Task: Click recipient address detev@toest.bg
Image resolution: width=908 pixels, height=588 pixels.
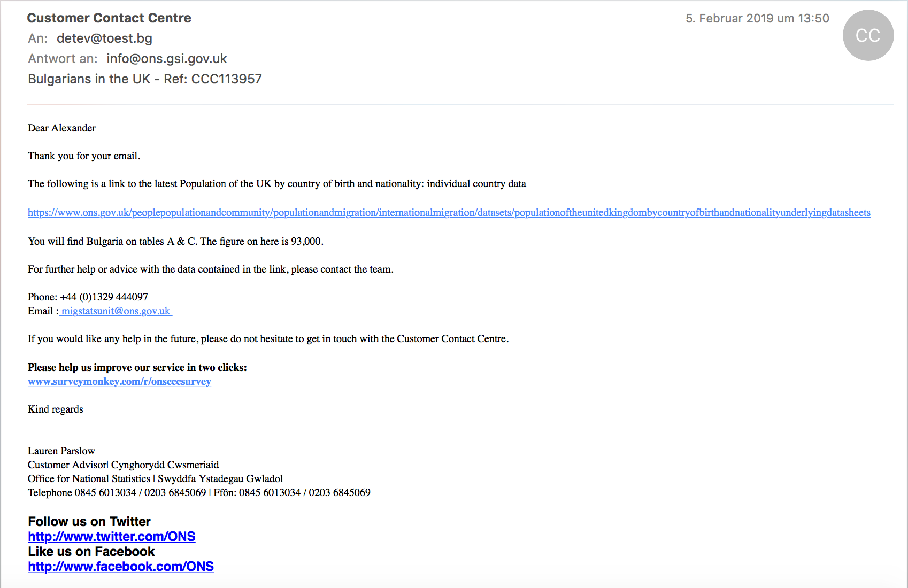Action: [105, 38]
